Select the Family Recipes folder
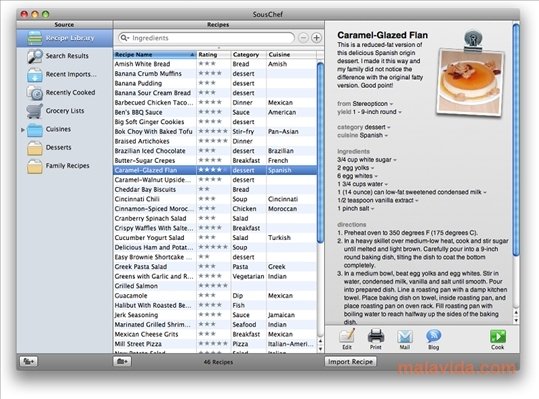 pyautogui.click(x=35, y=166)
